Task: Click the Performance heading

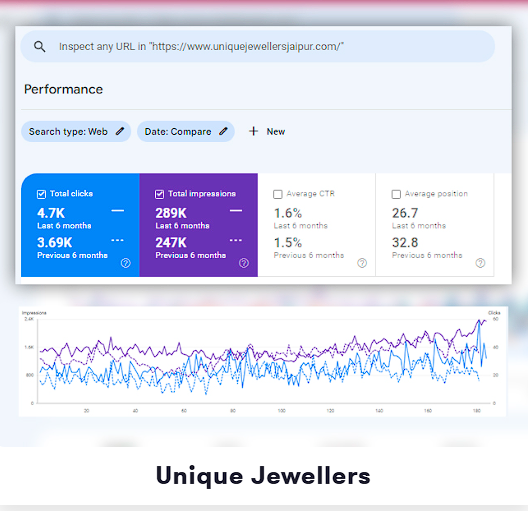Action: (x=63, y=89)
